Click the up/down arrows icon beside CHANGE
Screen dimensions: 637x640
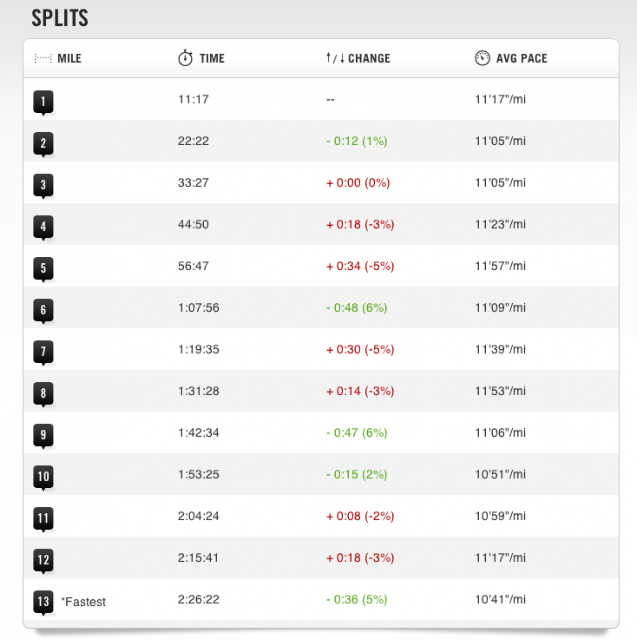point(335,58)
